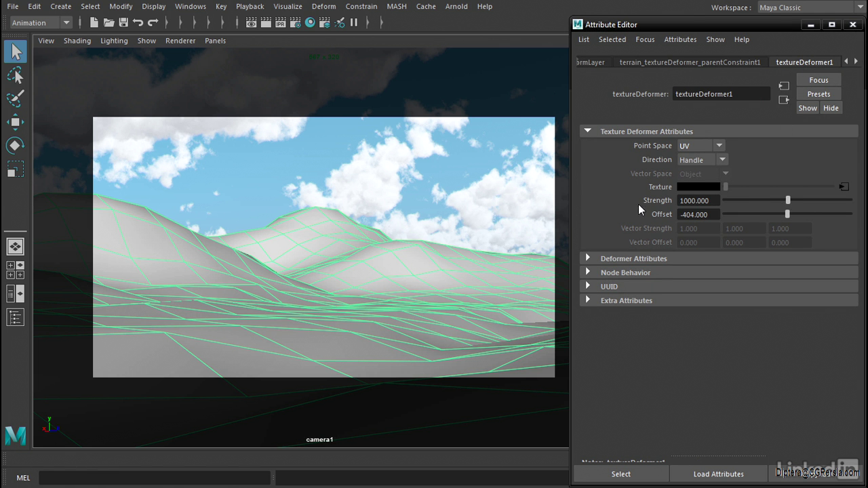Open the viewport Renderer menu

click(180, 41)
